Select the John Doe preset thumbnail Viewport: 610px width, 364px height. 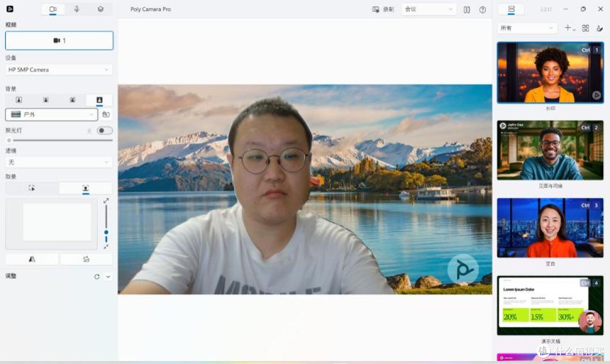click(550, 150)
